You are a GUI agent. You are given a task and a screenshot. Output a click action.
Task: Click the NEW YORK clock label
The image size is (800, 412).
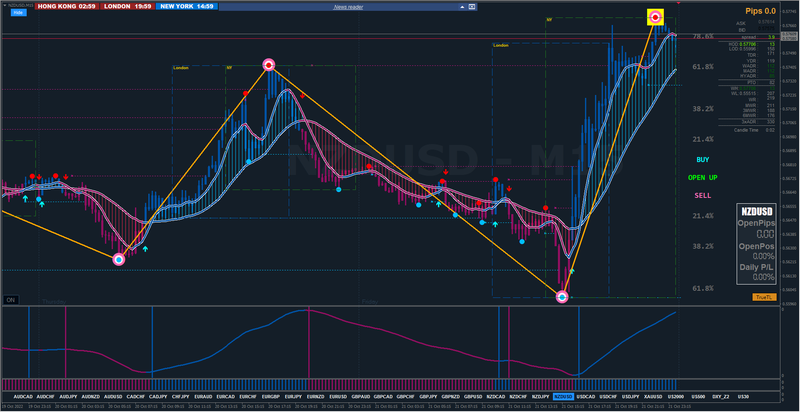[x=187, y=7]
